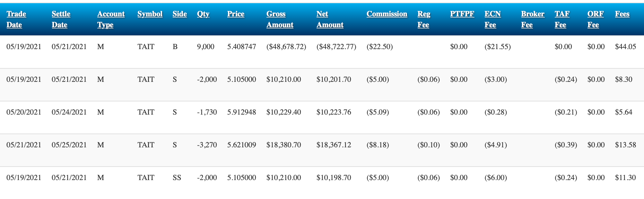Click the SS side cell in last row
The height and width of the screenshot is (199, 644).
pos(177,178)
